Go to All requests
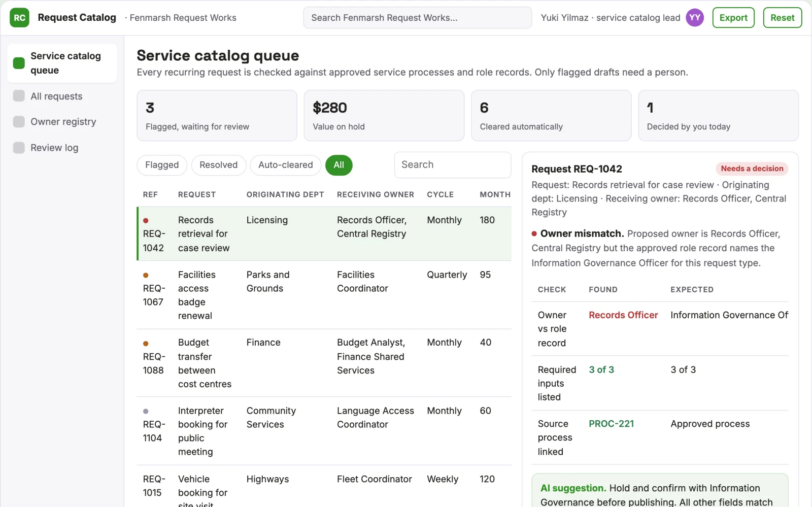Viewport: 812px width, 507px height. 62,96
